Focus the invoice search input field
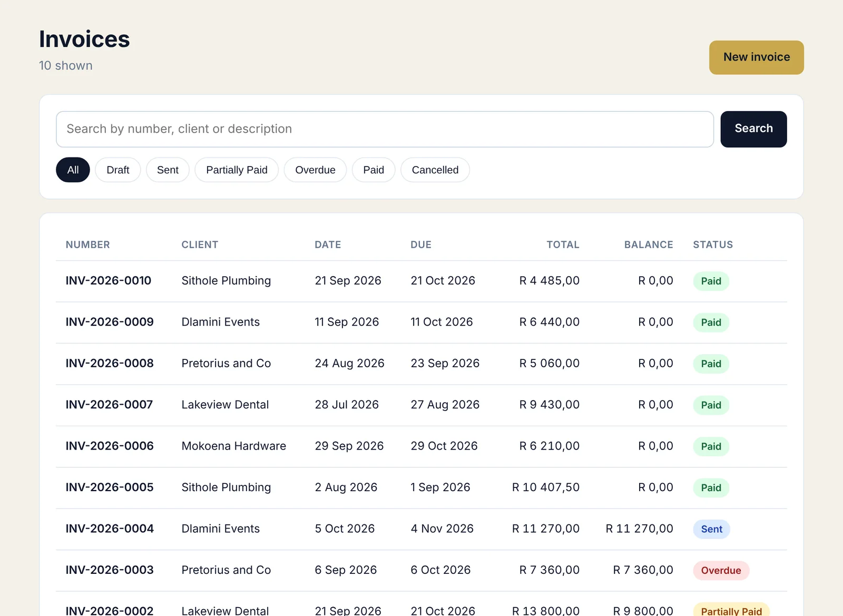Image resolution: width=843 pixels, height=616 pixels. pos(385,129)
